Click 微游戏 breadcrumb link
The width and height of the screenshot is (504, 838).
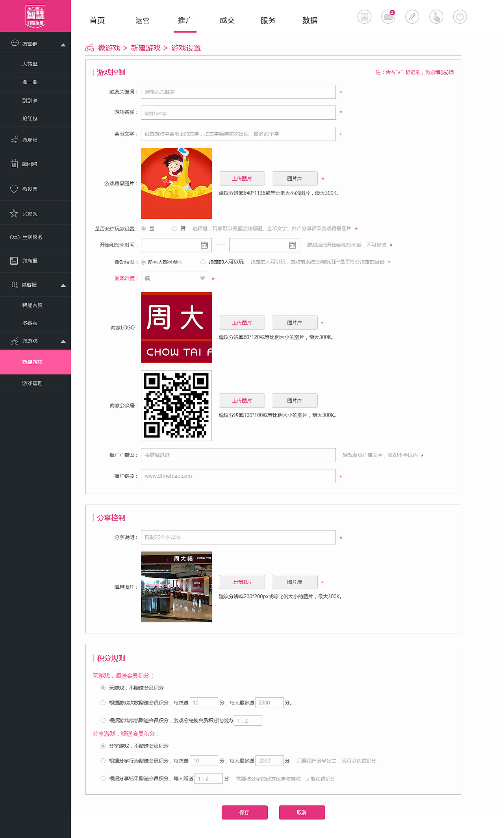pyautogui.click(x=109, y=48)
